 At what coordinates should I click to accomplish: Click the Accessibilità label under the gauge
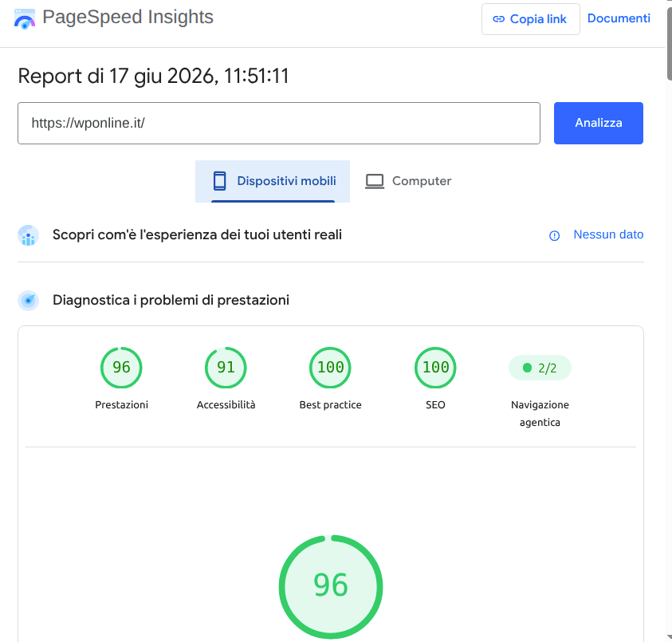(226, 405)
